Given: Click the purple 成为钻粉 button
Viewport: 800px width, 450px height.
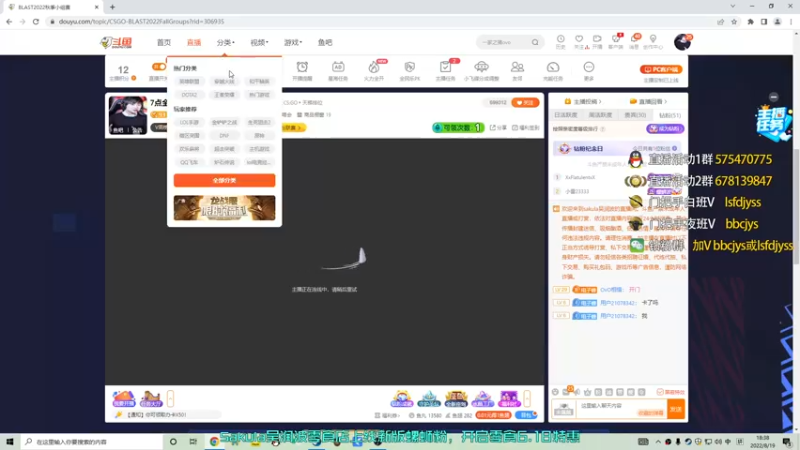Looking at the screenshot, I should pos(665,129).
